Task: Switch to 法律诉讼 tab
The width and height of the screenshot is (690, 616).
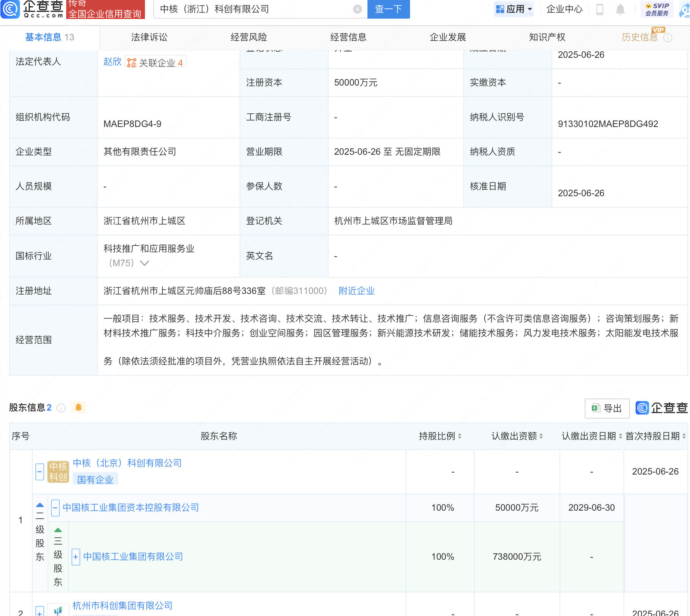Action: [x=149, y=37]
